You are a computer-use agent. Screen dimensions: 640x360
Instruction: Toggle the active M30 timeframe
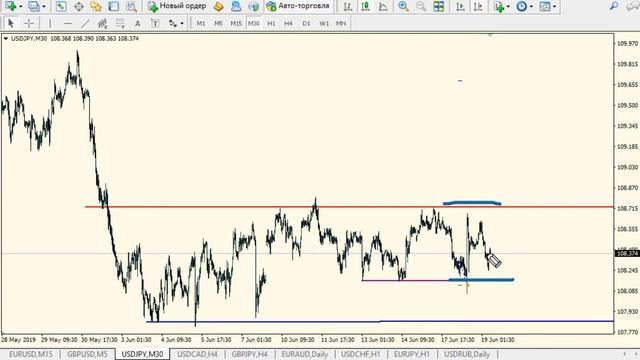tap(253, 23)
